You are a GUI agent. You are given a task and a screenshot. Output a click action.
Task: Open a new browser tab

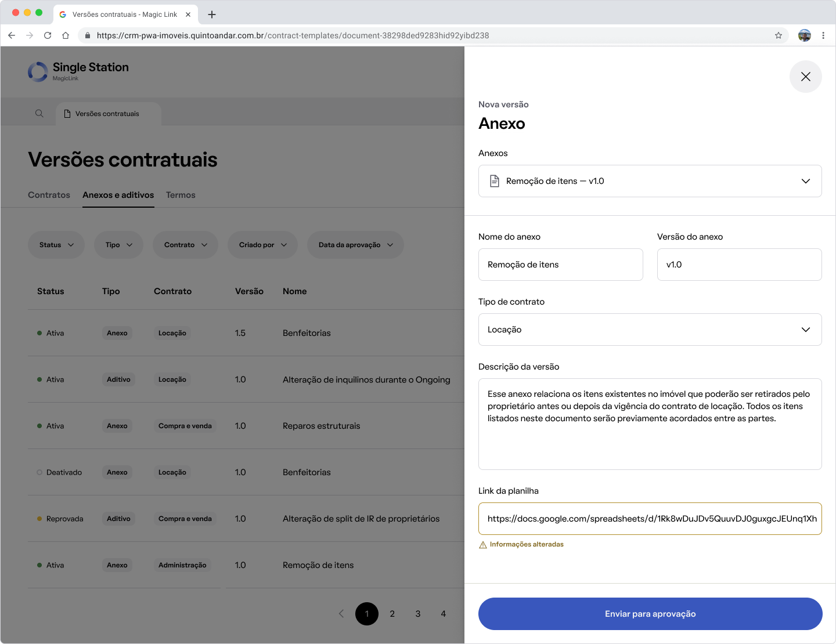coord(212,15)
